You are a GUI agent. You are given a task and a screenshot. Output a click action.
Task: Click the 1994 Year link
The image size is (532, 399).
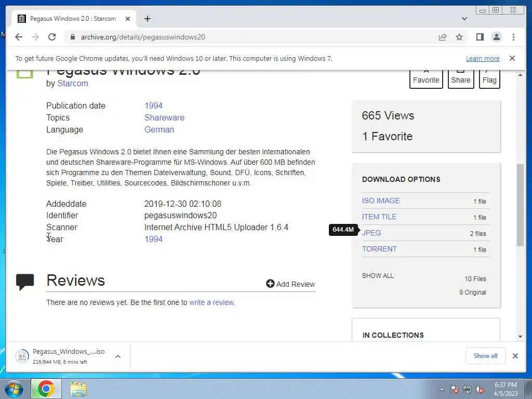(x=153, y=239)
